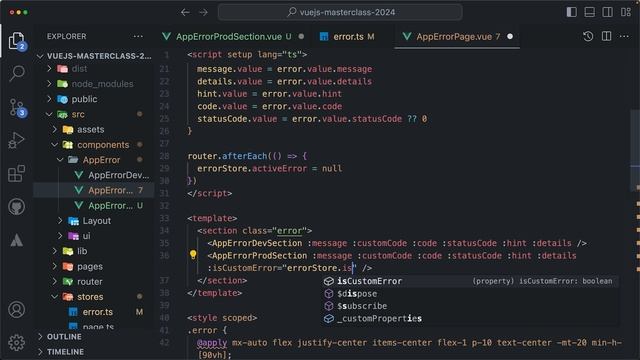The width and height of the screenshot is (640, 360).
Task: Open AppError... file marked 7
Action: (x=94, y=190)
